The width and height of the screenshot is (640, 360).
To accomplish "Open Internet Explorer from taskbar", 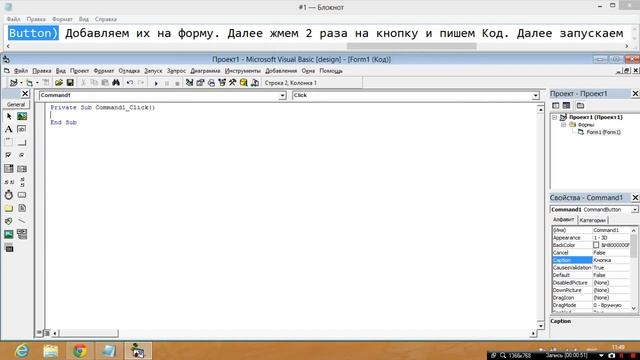I will (22, 351).
